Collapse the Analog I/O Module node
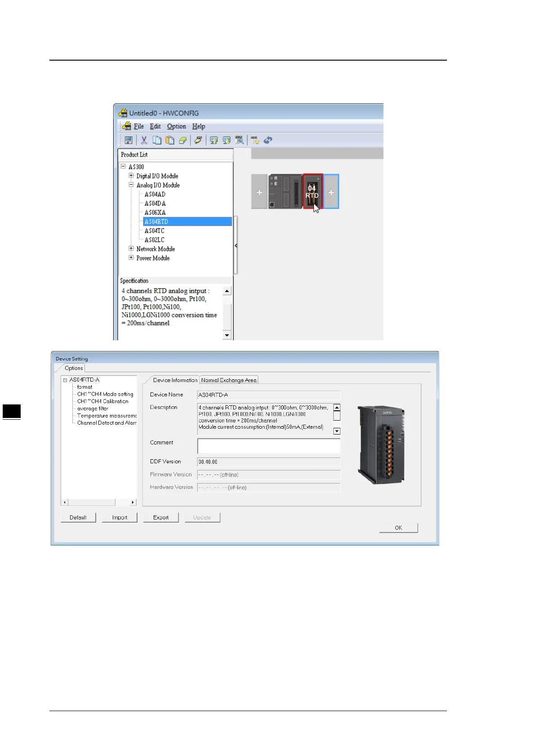The height and width of the screenshot is (756, 535). click(131, 185)
